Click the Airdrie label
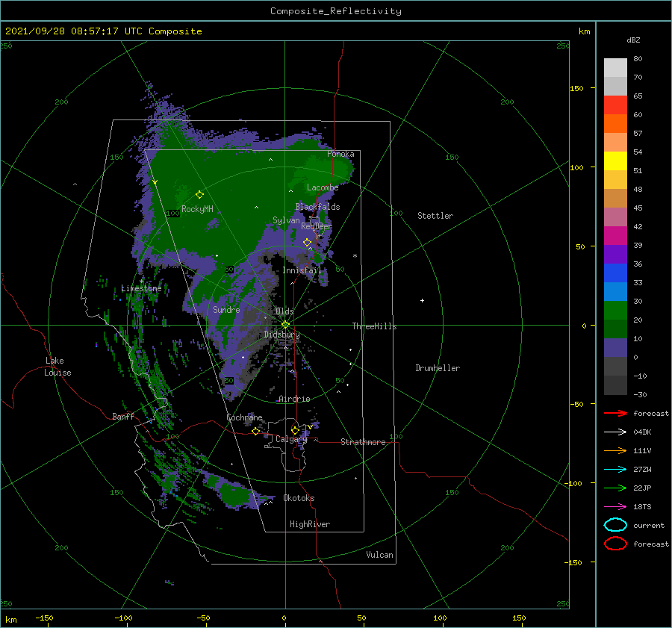The width and height of the screenshot is (672, 628). [294, 399]
